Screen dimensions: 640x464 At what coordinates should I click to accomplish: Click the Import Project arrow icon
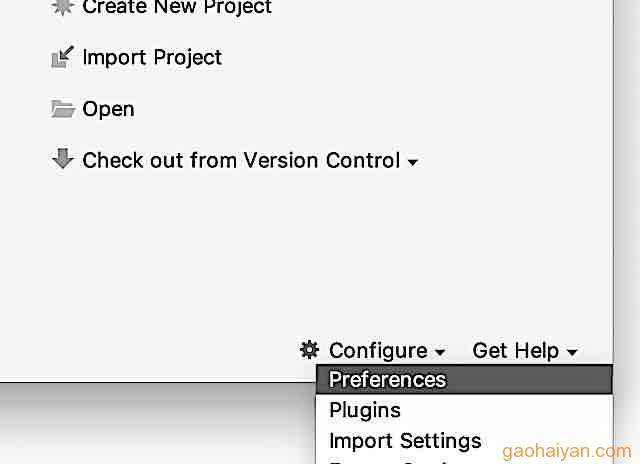click(62, 57)
